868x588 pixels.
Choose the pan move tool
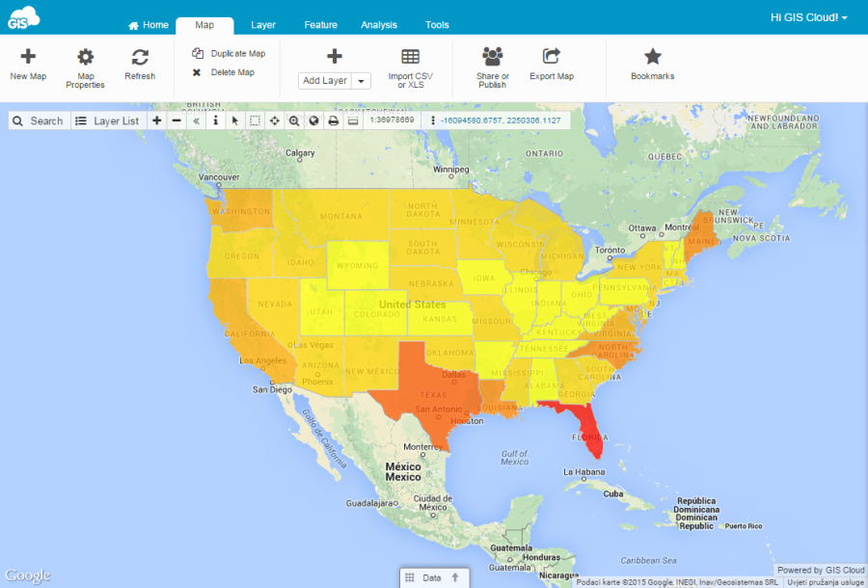coord(275,120)
